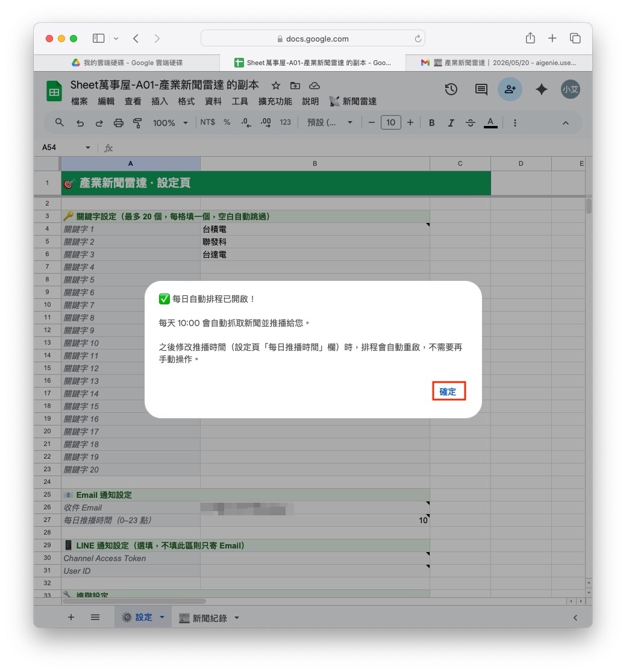
Task: Add a new sheet with plus button
Action: (71, 617)
